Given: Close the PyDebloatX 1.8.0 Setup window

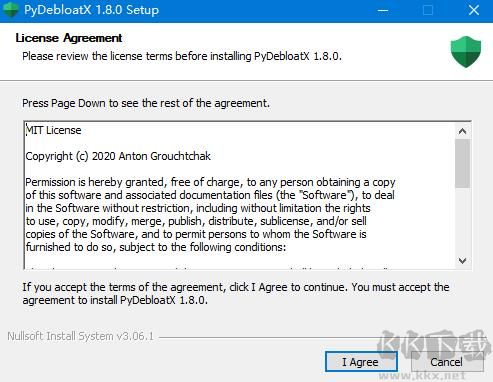Looking at the screenshot, I should [473, 11].
